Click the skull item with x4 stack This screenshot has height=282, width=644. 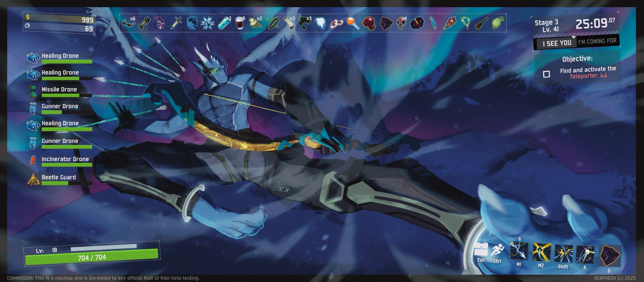pos(401,23)
